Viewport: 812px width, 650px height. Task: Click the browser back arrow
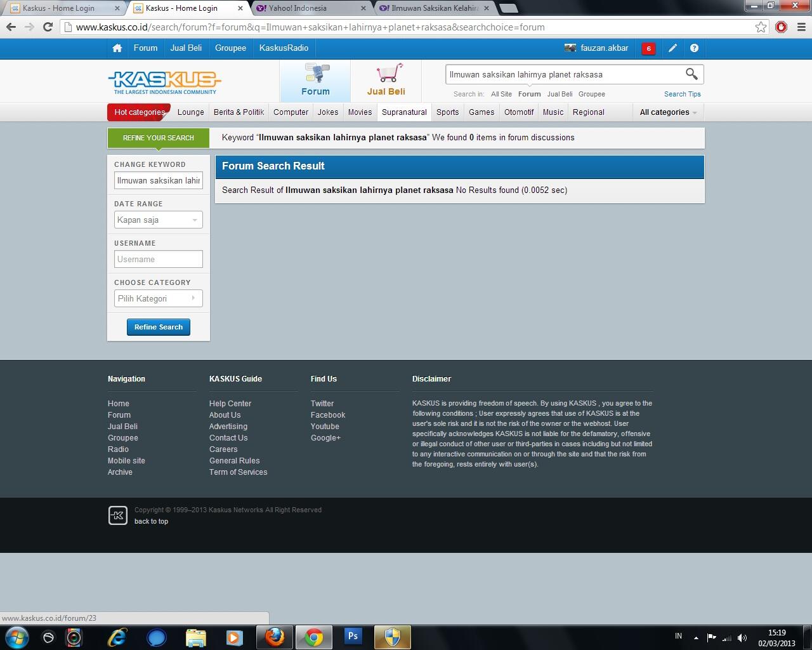point(11,27)
